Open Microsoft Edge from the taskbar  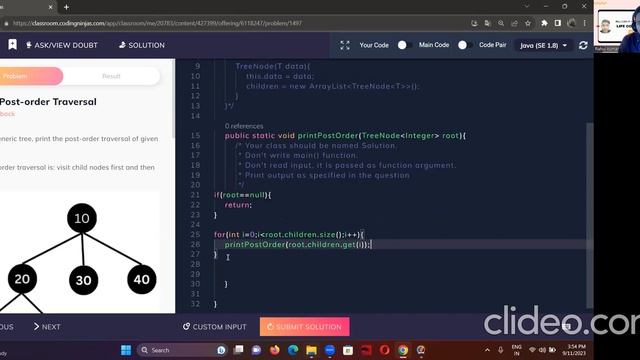293,350
